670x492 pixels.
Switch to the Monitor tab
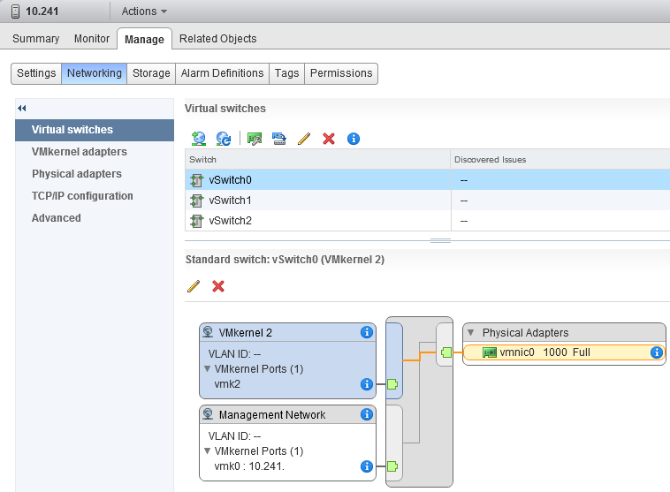tap(92, 39)
